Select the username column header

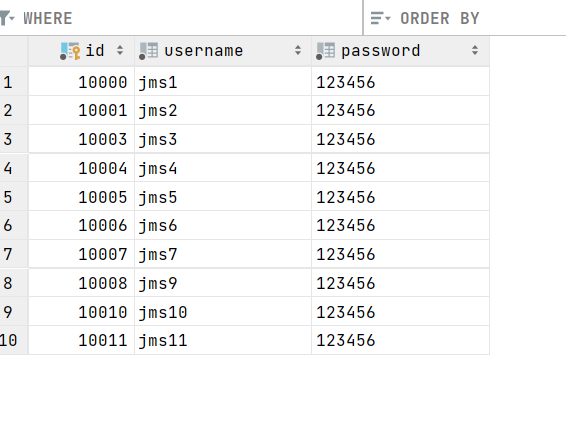click(223, 51)
